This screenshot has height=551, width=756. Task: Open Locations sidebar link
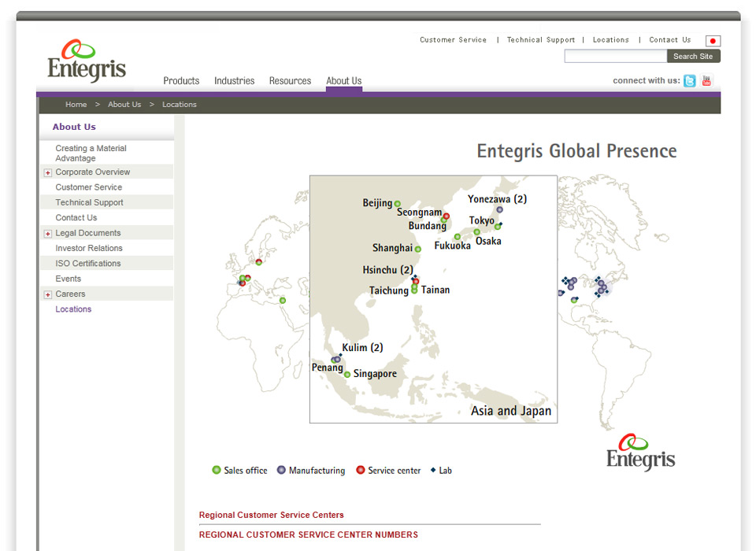click(73, 309)
